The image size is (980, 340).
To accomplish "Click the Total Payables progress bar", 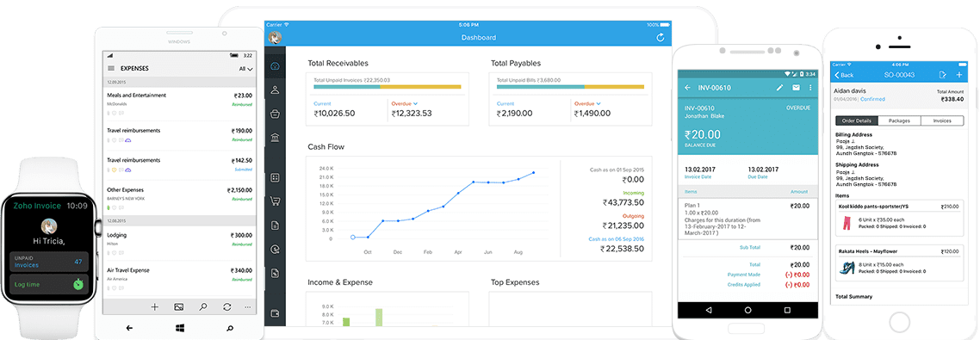I will tap(570, 87).
